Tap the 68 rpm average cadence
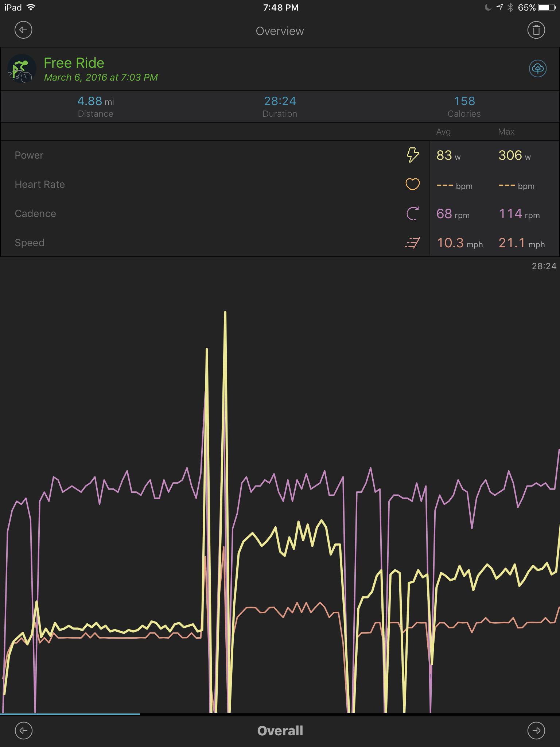The image size is (560, 747). 453,214
